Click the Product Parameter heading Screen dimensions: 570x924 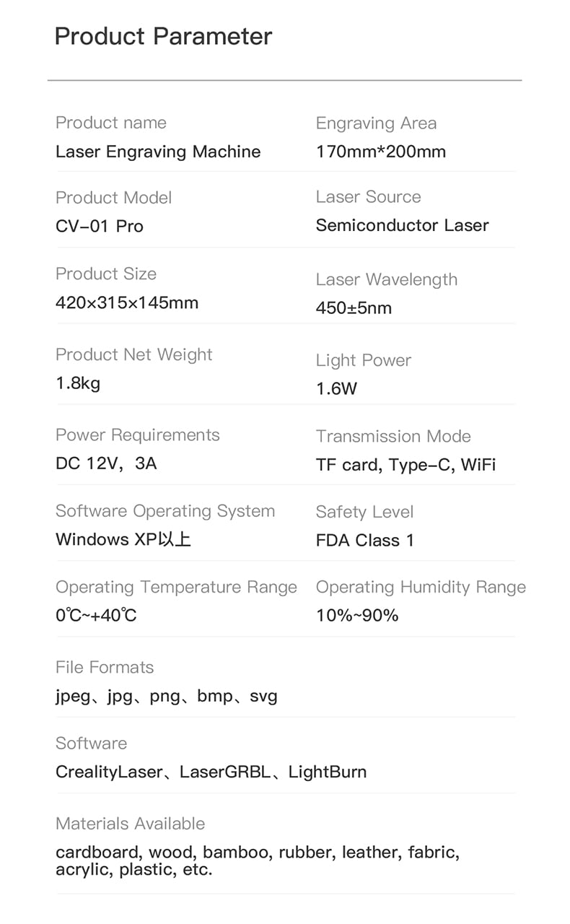pos(164,36)
